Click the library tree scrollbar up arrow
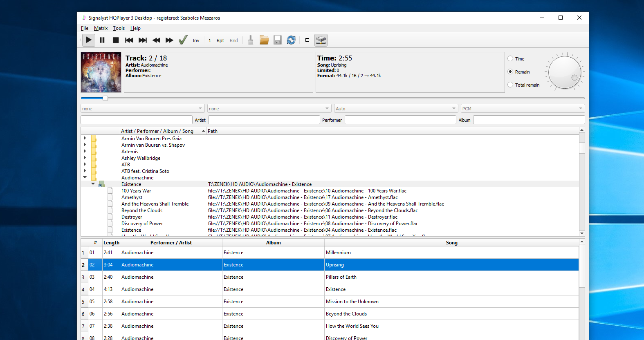644x340 pixels. (x=582, y=130)
